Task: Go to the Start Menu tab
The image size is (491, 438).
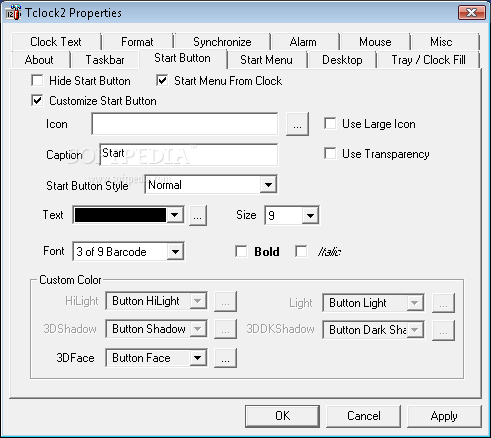Action: click(266, 60)
